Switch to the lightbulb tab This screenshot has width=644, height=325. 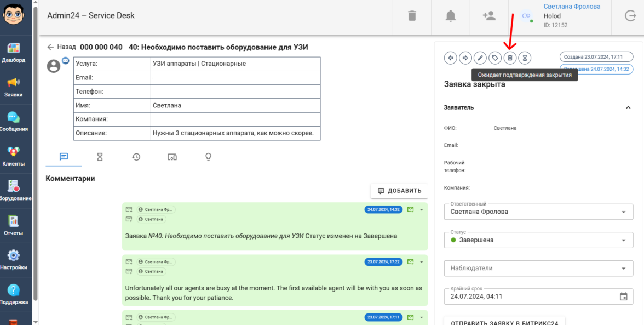point(208,157)
